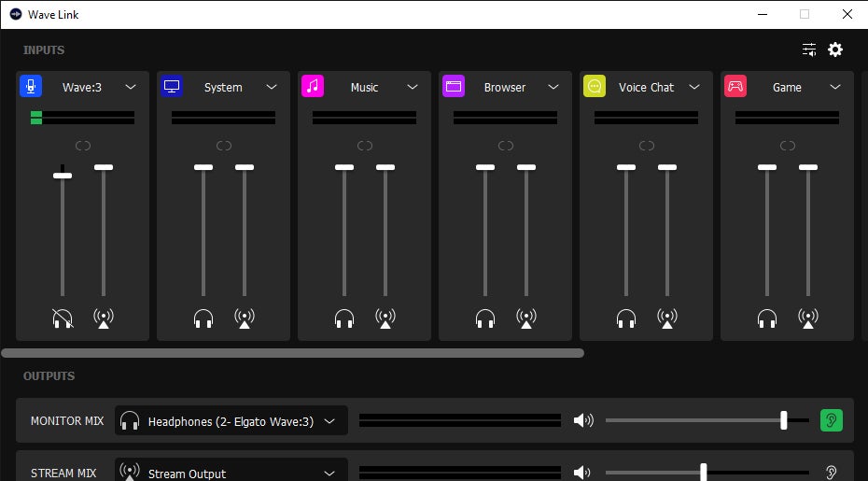The image size is (868, 481).
Task: Click the blue Wave:3 microphone icon
Action: pyautogui.click(x=31, y=87)
